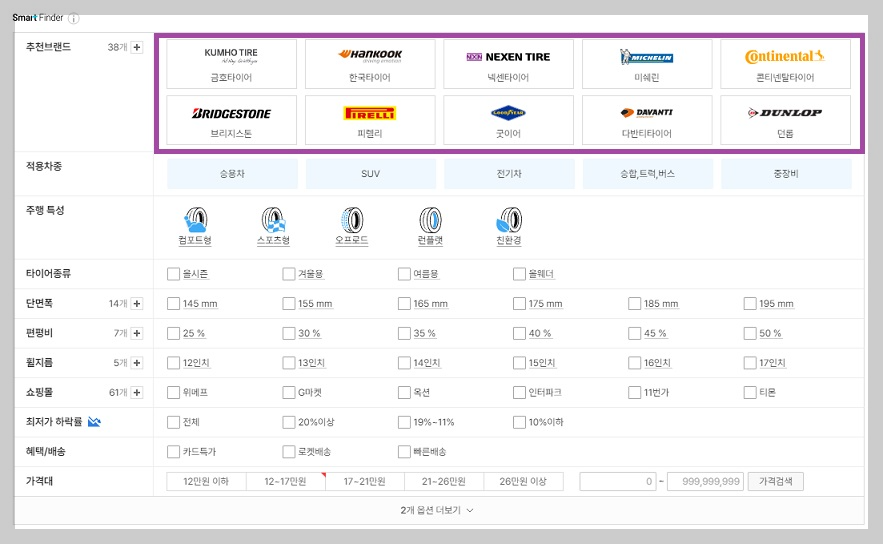This screenshot has width=883, height=544.
Task: Click the 컴포트형 tire icon
Action: (x=195, y=220)
